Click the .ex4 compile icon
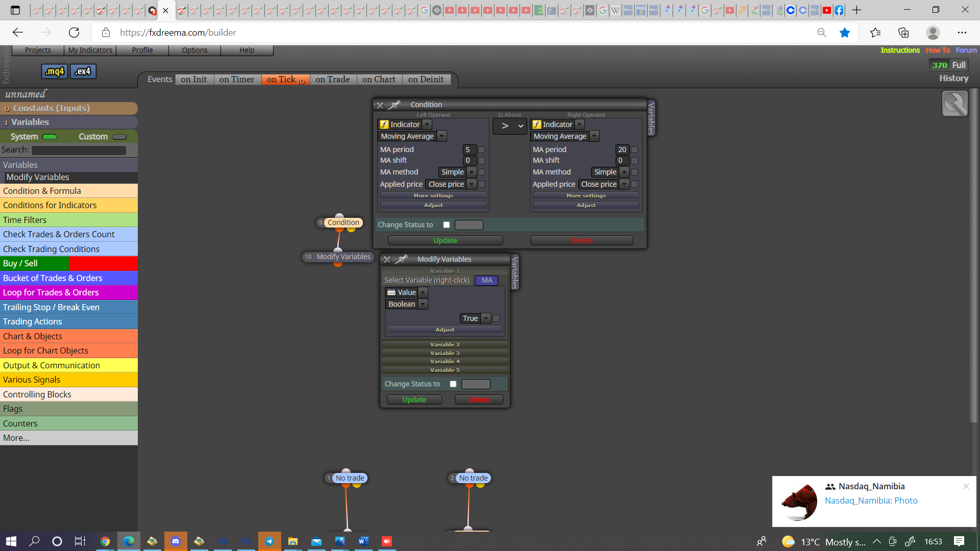The image size is (980, 551). coord(83,71)
